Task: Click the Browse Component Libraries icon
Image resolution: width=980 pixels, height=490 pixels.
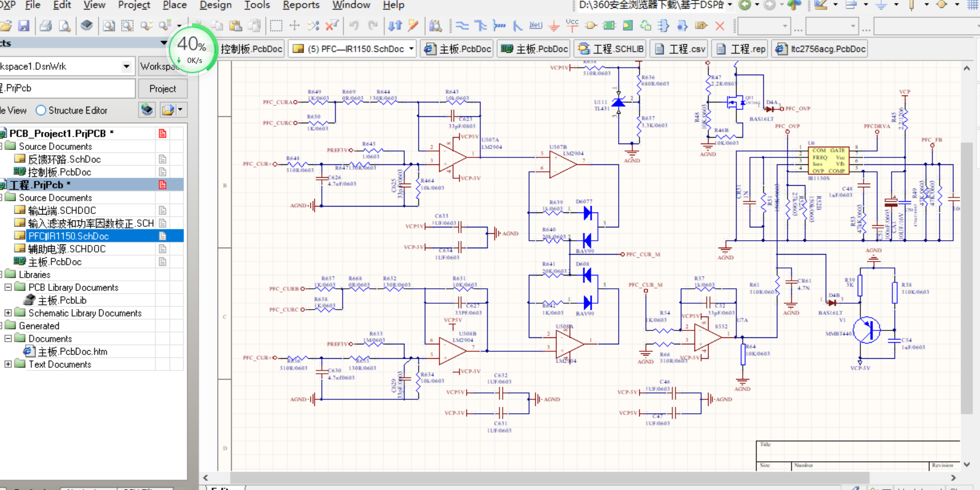Action: [x=435, y=26]
